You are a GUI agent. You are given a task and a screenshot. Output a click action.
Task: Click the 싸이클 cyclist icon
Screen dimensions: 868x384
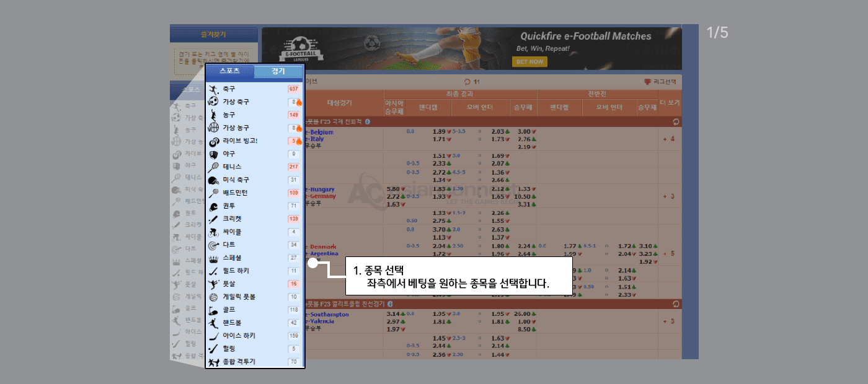pos(213,232)
